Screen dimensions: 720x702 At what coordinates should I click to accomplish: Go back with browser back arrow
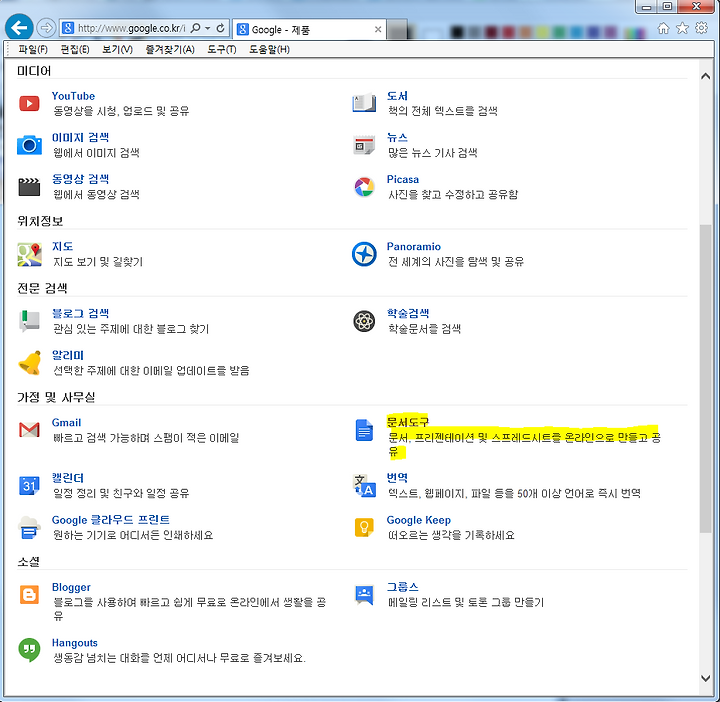click(x=19, y=28)
